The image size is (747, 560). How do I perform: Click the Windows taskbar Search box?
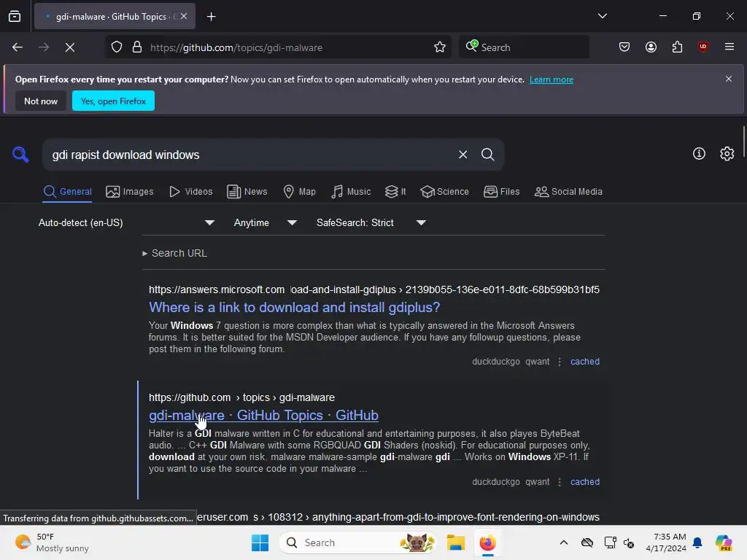(x=358, y=542)
